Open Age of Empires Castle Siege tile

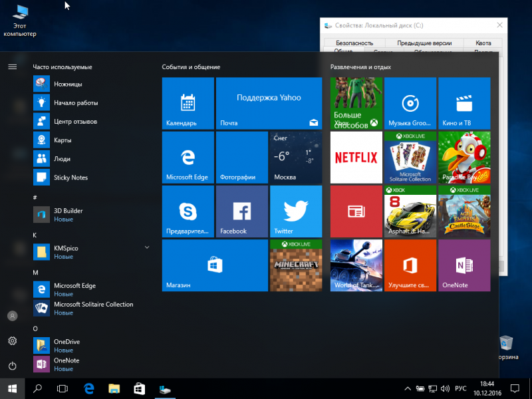coord(464,211)
